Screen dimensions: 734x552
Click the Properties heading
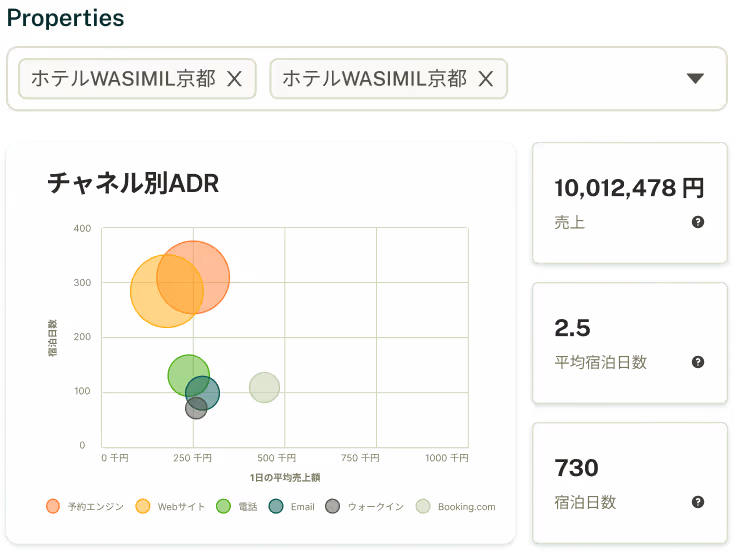(66, 19)
